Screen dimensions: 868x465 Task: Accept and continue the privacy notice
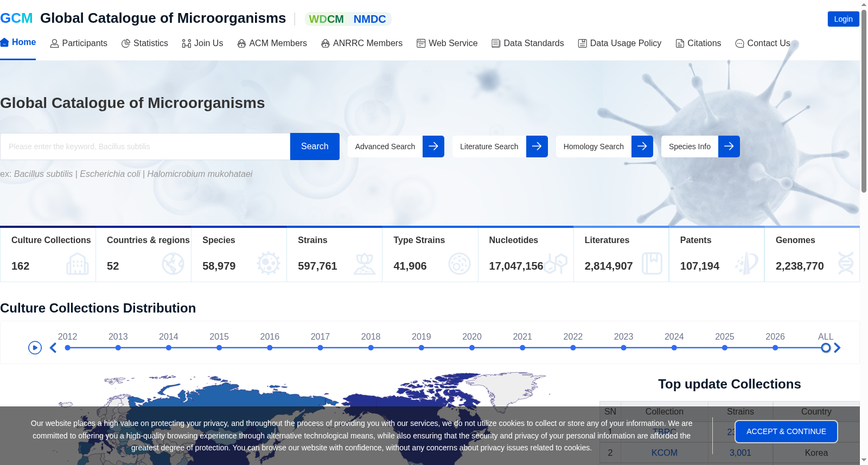[786, 432]
